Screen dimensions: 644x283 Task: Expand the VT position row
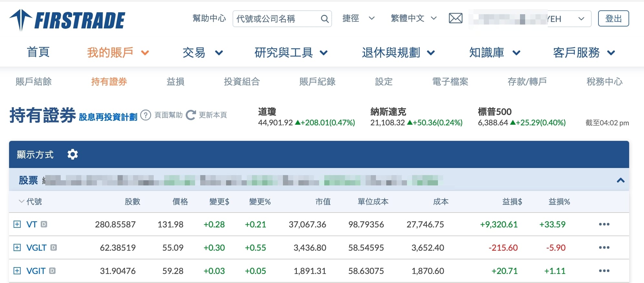pos(17,224)
